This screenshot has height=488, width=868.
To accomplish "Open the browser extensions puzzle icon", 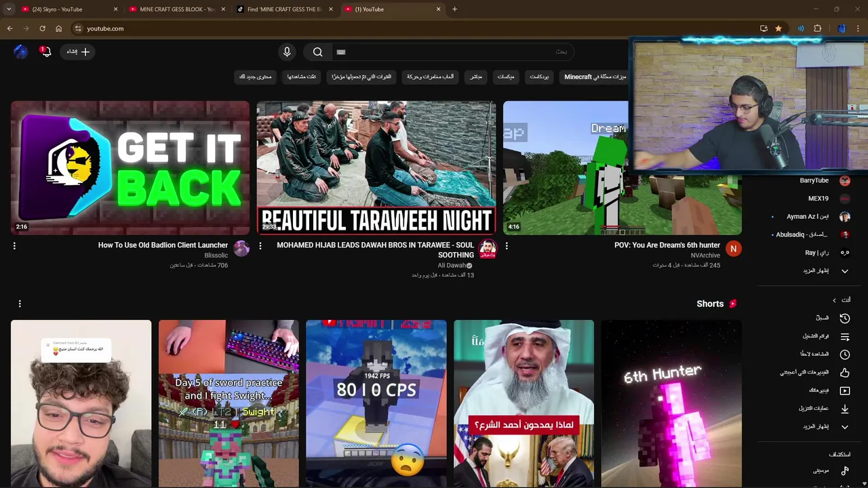I will click(817, 28).
